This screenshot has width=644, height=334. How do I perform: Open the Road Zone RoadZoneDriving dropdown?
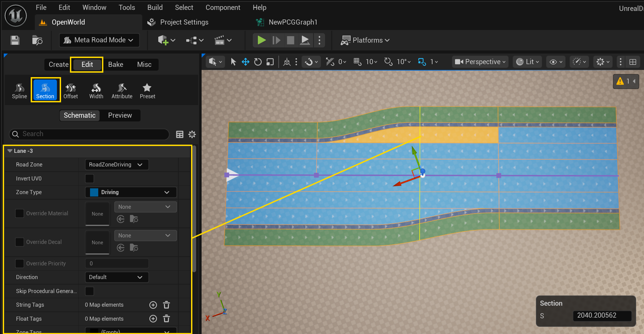[116, 165]
